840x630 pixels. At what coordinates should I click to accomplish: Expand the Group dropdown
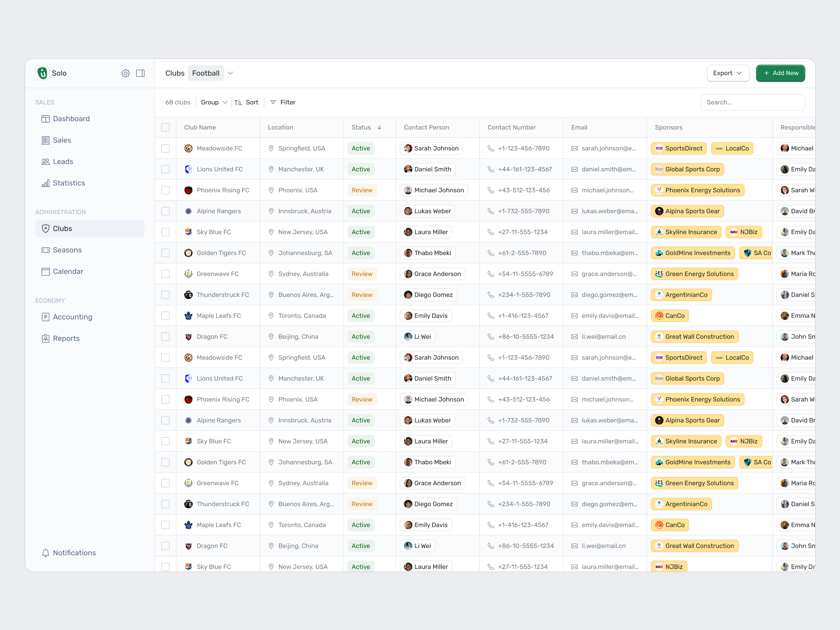click(214, 102)
